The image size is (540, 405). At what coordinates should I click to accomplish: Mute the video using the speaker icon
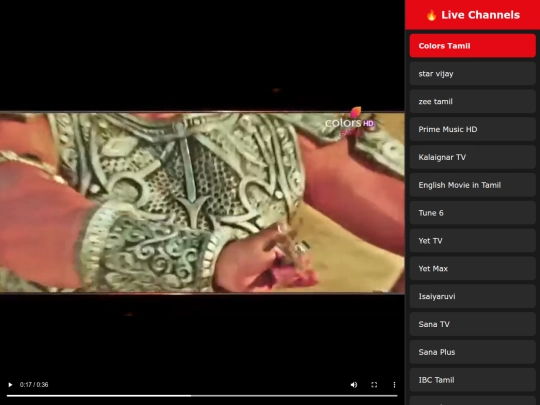(354, 385)
